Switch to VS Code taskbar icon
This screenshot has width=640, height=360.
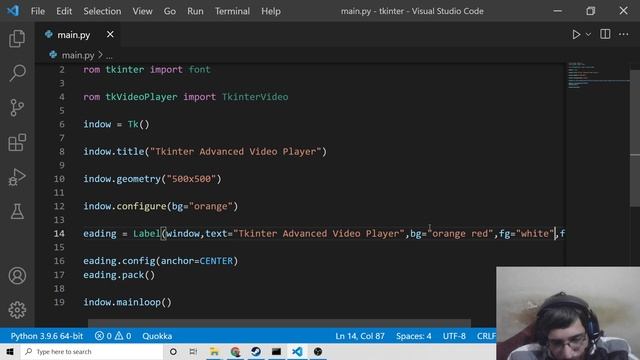(x=297, y=351)
